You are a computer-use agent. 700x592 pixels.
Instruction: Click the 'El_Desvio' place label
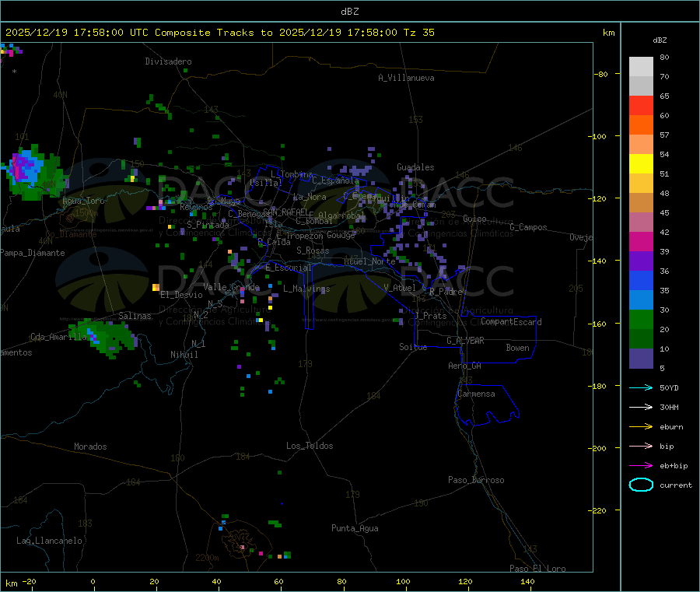click(181, 295)
